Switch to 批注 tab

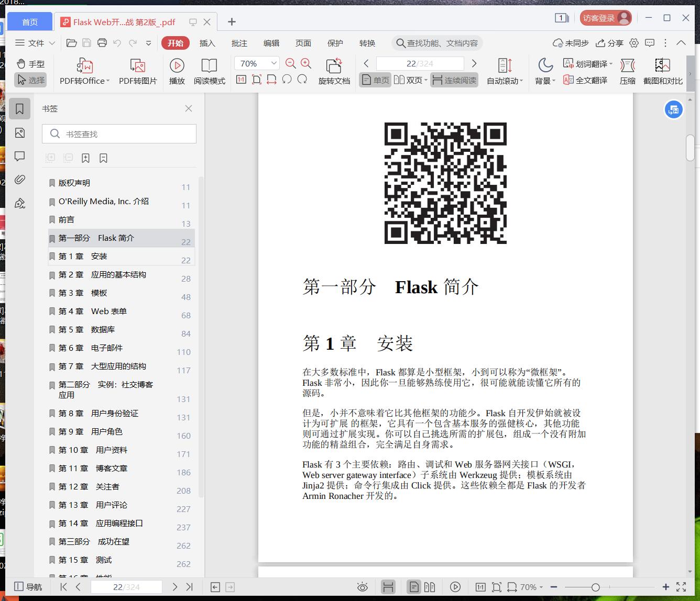tap(239, 43)
